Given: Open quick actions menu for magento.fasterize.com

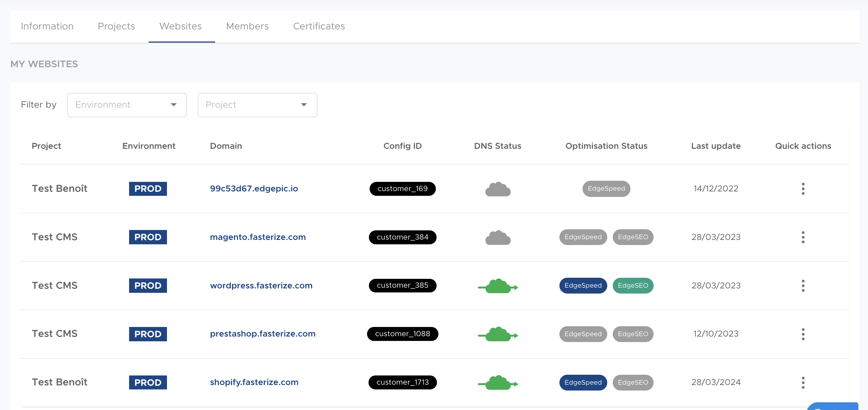Looking at the screenshot, I should point(803,237).
